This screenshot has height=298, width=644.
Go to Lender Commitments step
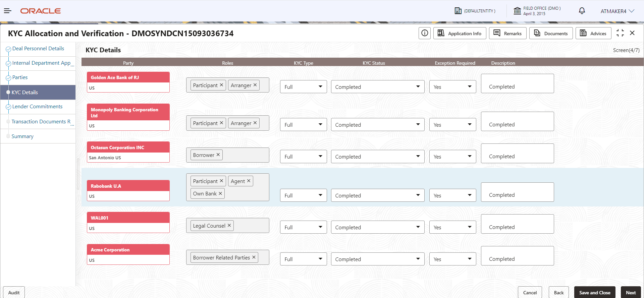[37, 107]
